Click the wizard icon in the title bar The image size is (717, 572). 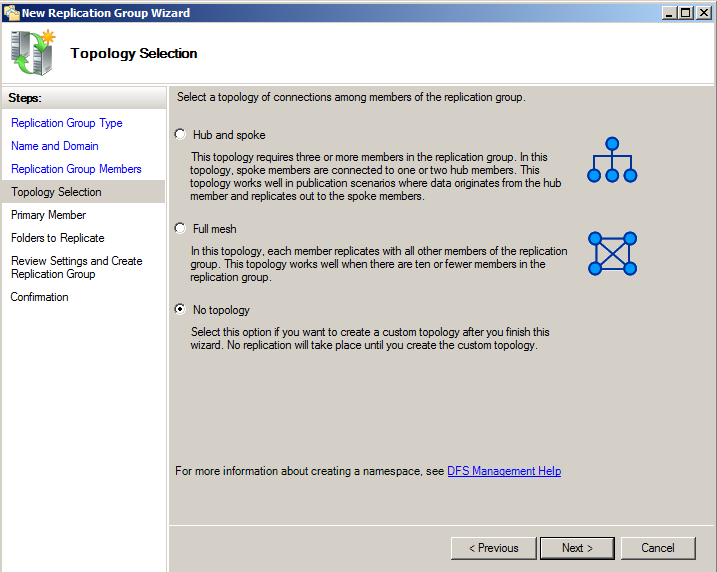pyautogui.click(x=11, y=13)
